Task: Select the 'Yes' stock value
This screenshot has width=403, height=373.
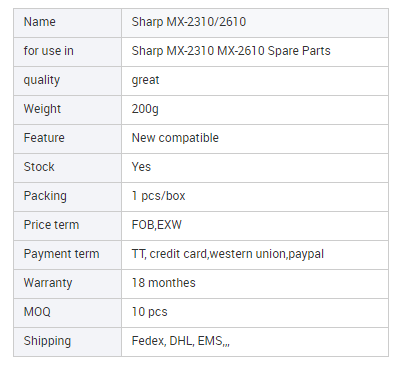Action: coord(141,167)
